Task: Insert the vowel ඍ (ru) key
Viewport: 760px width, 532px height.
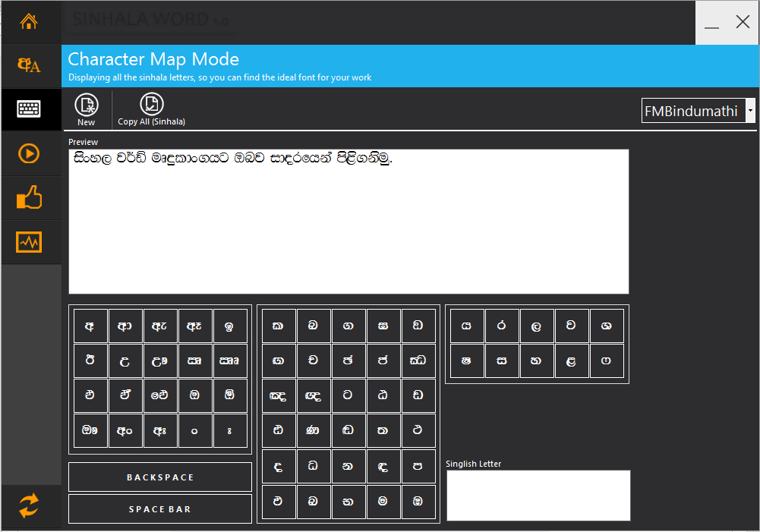Action: pyautogui.click(x=195, y=360)
